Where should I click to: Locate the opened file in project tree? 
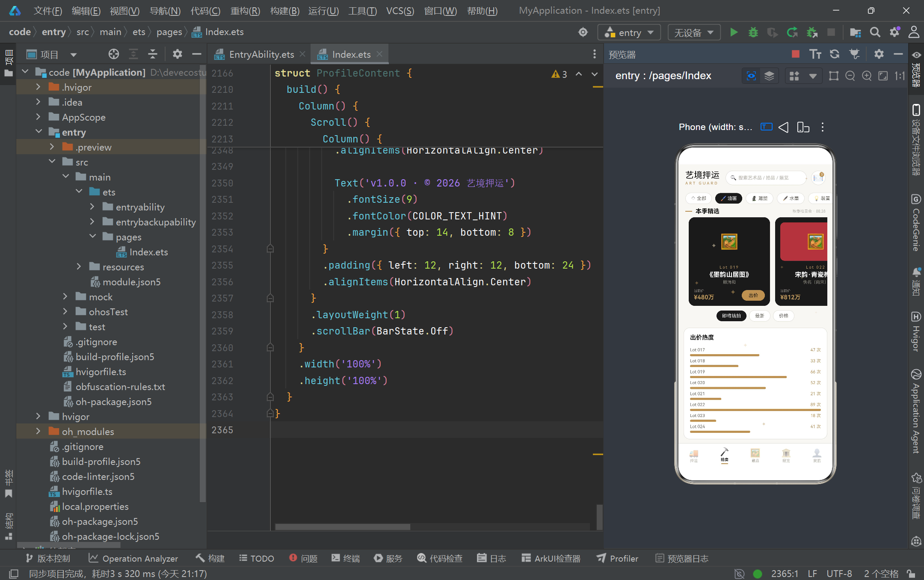[114, 54]
